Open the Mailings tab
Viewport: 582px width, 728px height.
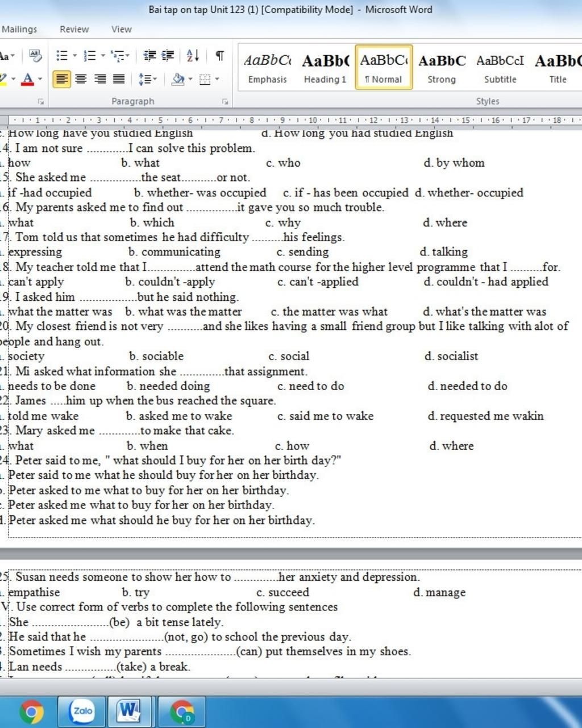pos(19,29)
